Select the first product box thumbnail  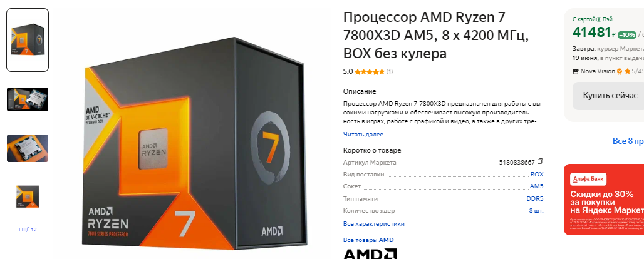[28, 40]
